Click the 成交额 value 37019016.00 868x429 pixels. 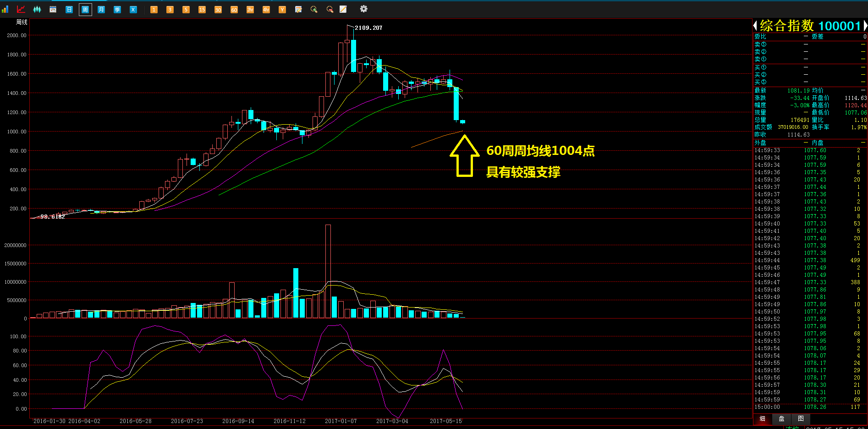point(793,127)
